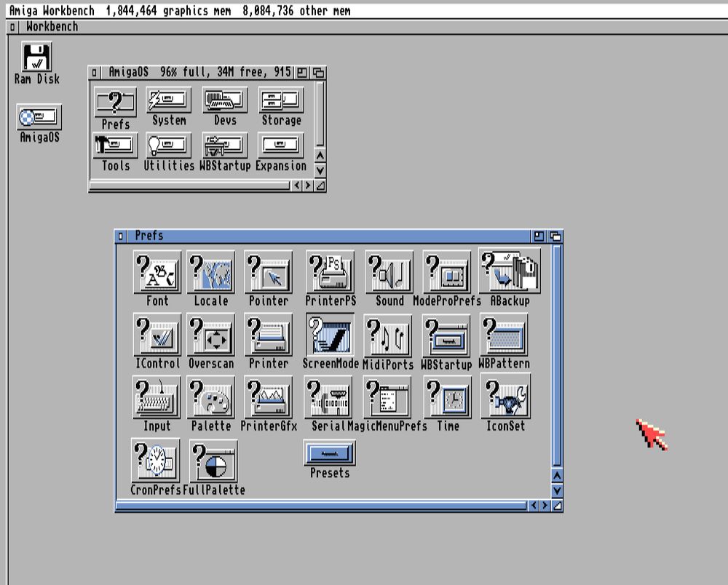Open the Storage drawer in AmigaOS window
Image resolution: width=728 pixels, height=585 pixels.
click(281, 100)
